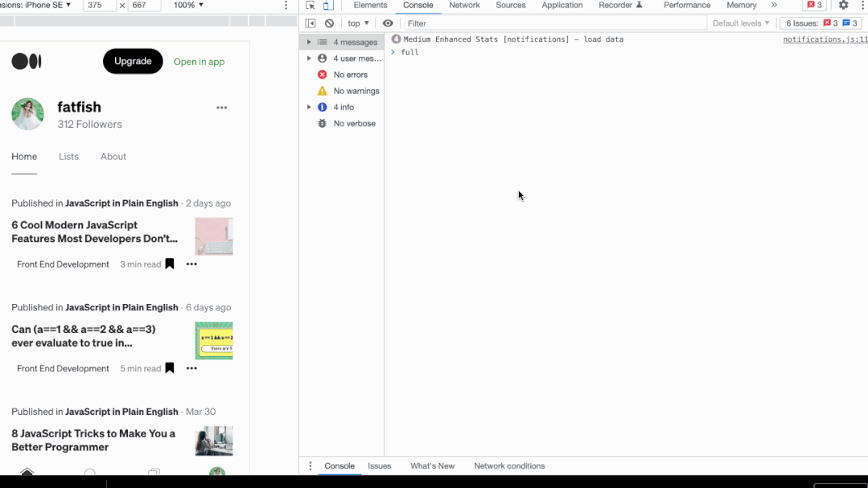Click the verbose bug icon
Viewport: 868px width, 488px height.
coord(322,123)
